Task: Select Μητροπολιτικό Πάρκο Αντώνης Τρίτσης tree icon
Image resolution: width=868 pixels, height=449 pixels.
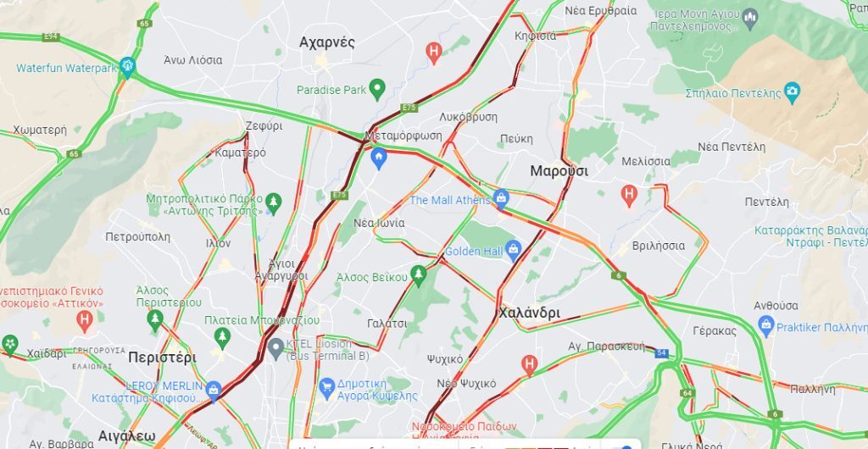Action: [273, 203]
